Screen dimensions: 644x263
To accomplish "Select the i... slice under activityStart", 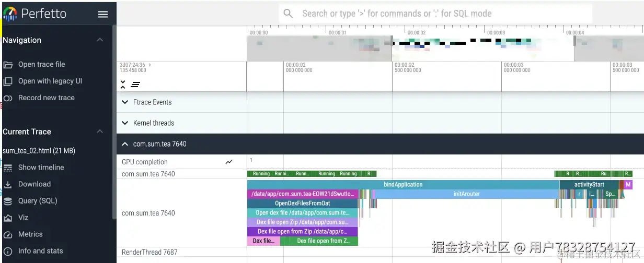I will tap(591, 194).
